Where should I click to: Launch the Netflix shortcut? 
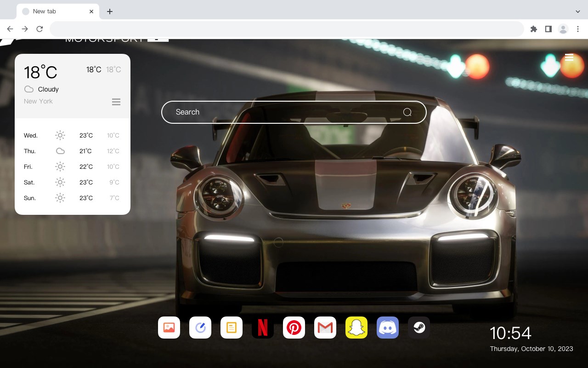(x=263, y=328)
